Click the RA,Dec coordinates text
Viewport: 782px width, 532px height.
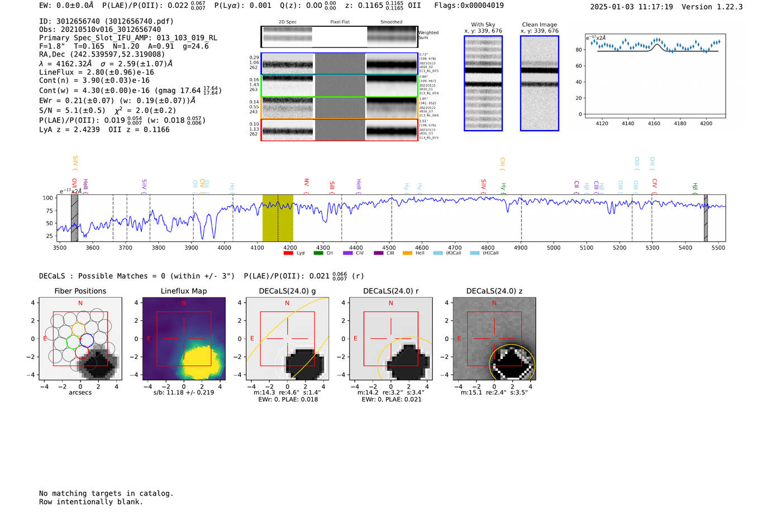[102, 54]
